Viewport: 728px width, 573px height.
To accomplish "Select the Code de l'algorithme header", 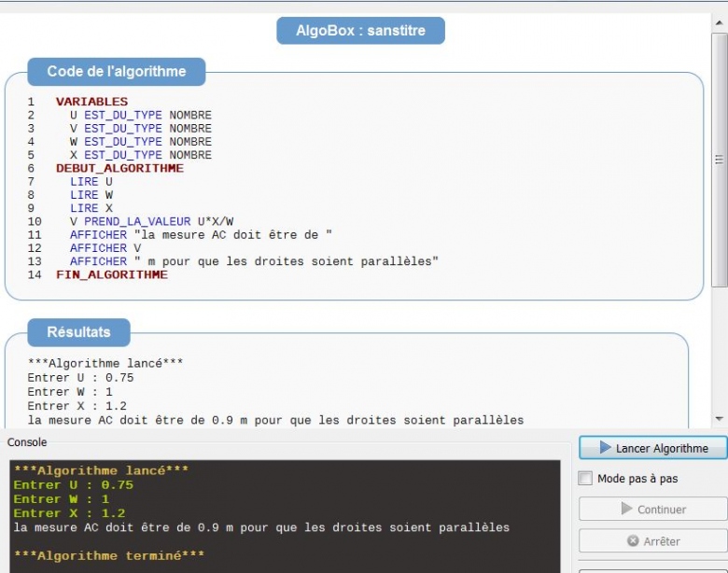I will click(116, 72).
